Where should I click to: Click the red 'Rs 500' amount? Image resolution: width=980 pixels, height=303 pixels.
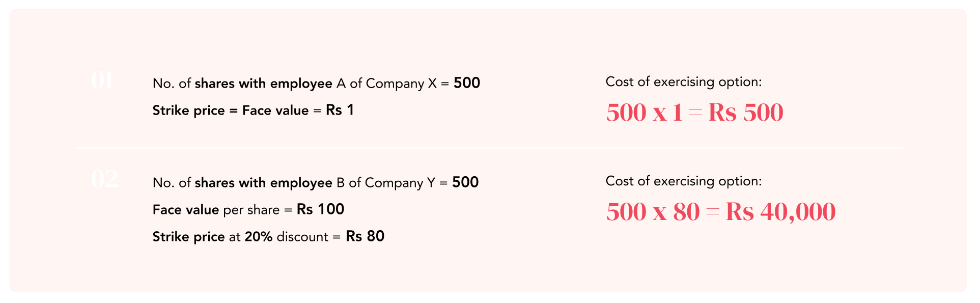coord(746,113)
